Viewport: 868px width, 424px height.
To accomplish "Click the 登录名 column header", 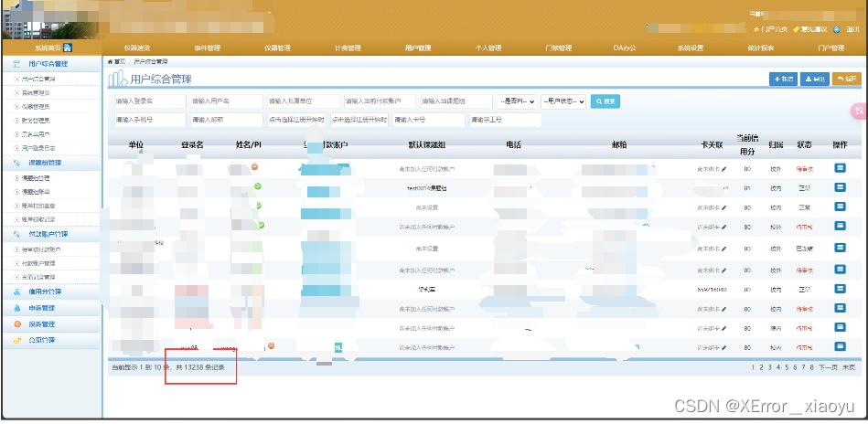I will point(192,144).
